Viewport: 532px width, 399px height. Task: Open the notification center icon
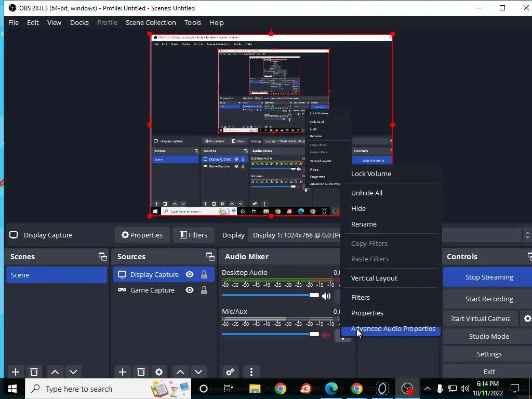tap(515, 389)
